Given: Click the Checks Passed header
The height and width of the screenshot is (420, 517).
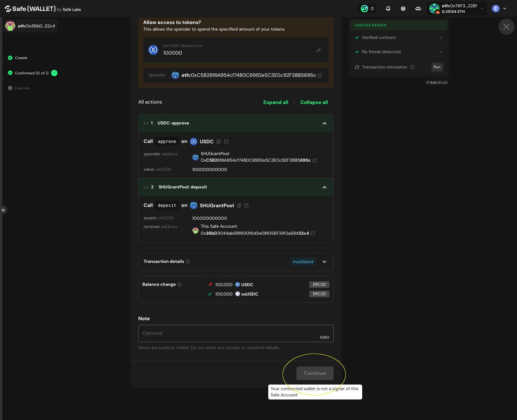Looking at the screenshot, I should (x=399, y=25).
